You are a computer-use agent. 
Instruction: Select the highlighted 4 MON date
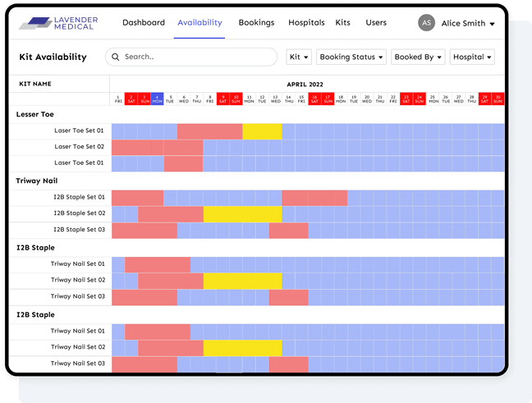click(157, 98)
